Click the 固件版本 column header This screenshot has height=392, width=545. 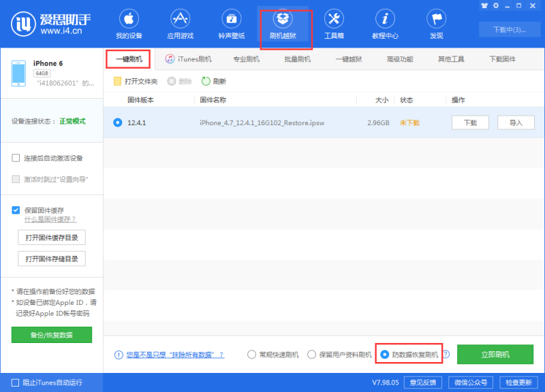[140, 100]
